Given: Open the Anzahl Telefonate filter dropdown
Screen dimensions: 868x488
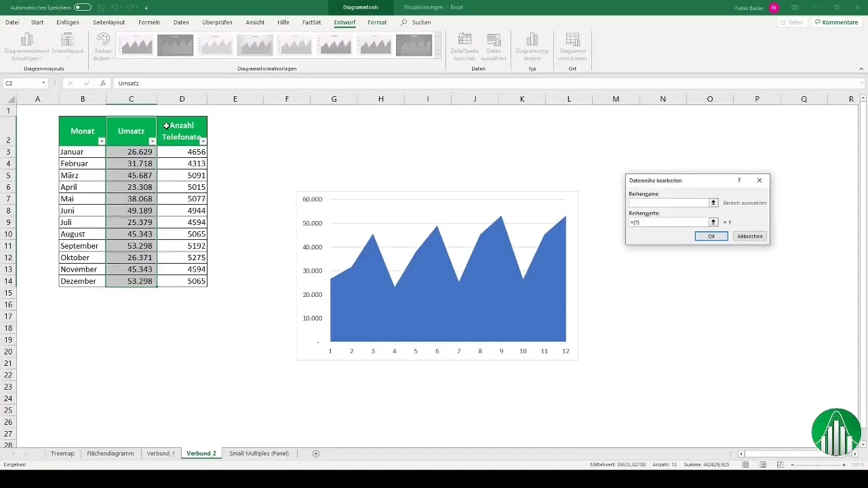Looking at the screenshot, I should coord(203,141).
